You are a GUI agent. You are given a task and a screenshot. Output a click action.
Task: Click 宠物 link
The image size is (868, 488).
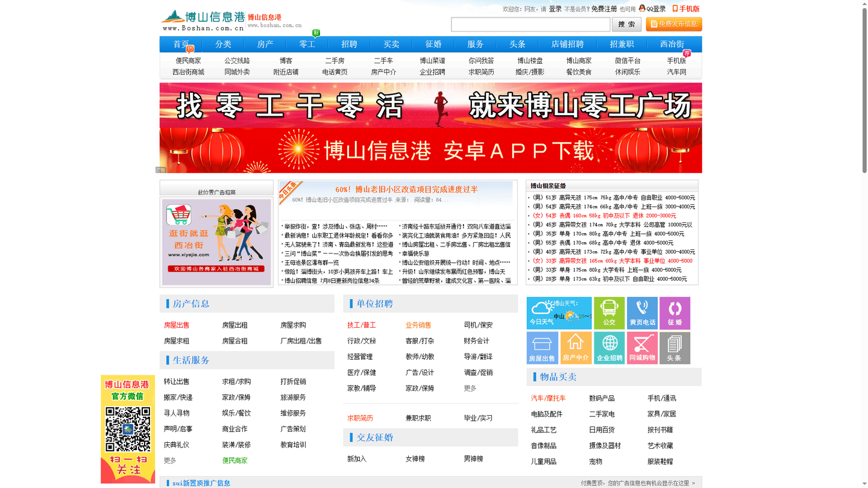coord(596,461)
